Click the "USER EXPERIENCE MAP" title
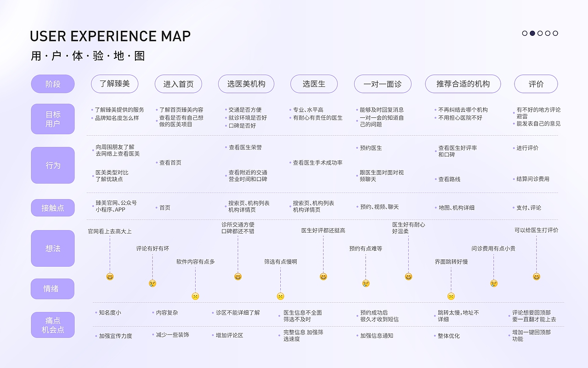 click(110, 35)
